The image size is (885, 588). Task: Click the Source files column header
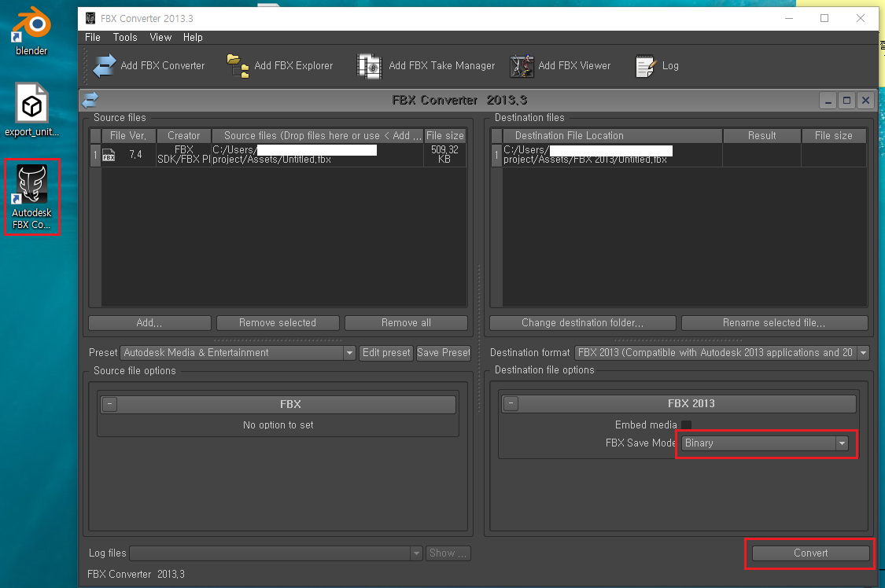(318, 136)
